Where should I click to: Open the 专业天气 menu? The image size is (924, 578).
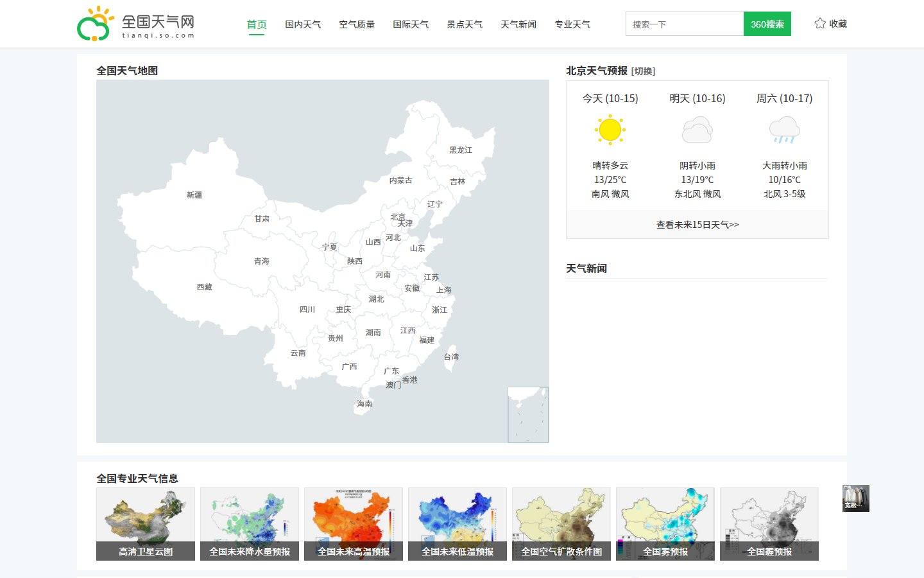(x=572, y=24)
